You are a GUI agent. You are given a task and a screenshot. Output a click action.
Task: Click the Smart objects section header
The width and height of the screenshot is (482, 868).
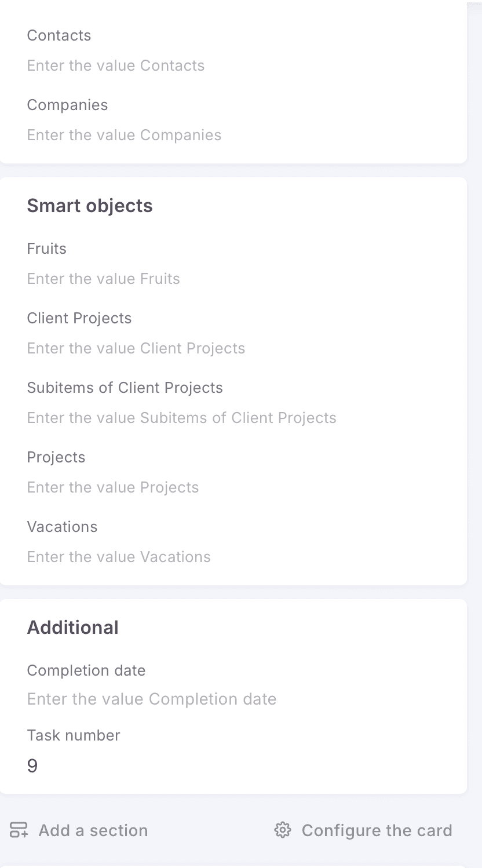click(x=90, y=206)
